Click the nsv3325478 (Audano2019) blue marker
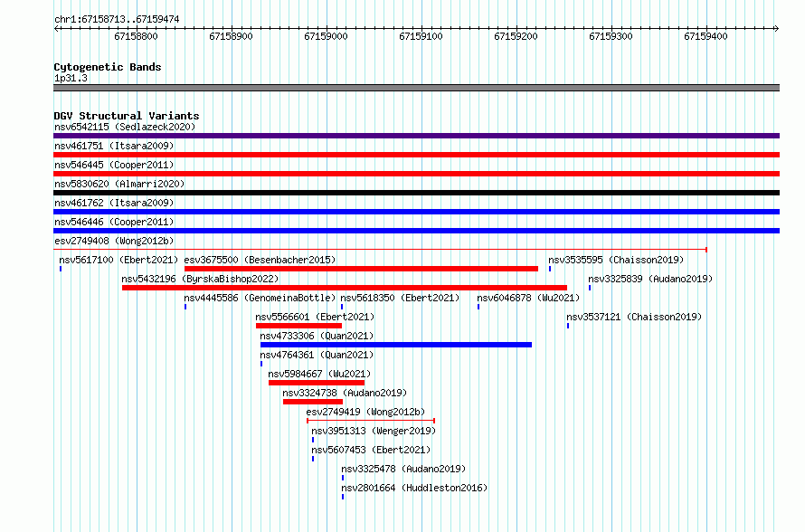Viewport: 805px width, 532px height. tap(343, 478)
